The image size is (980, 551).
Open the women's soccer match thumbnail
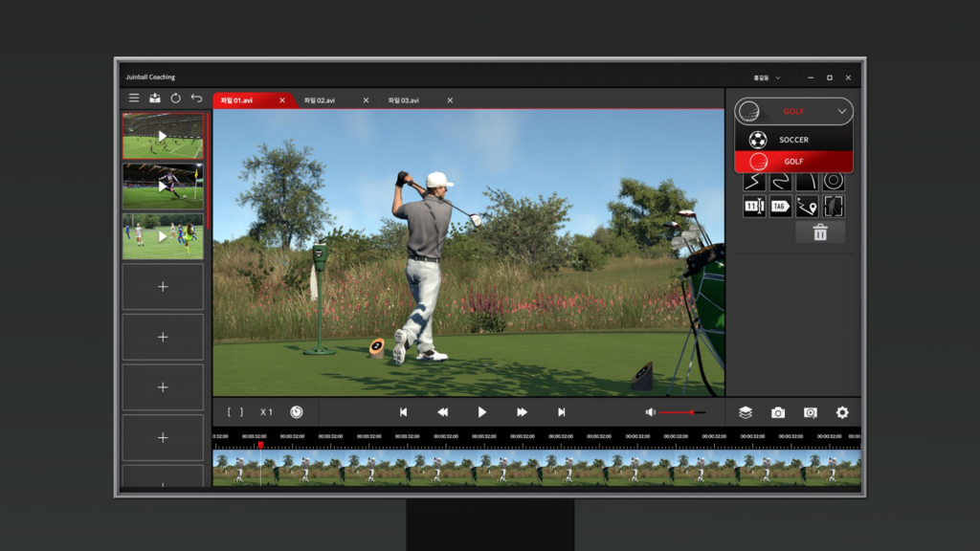point(163,237)
